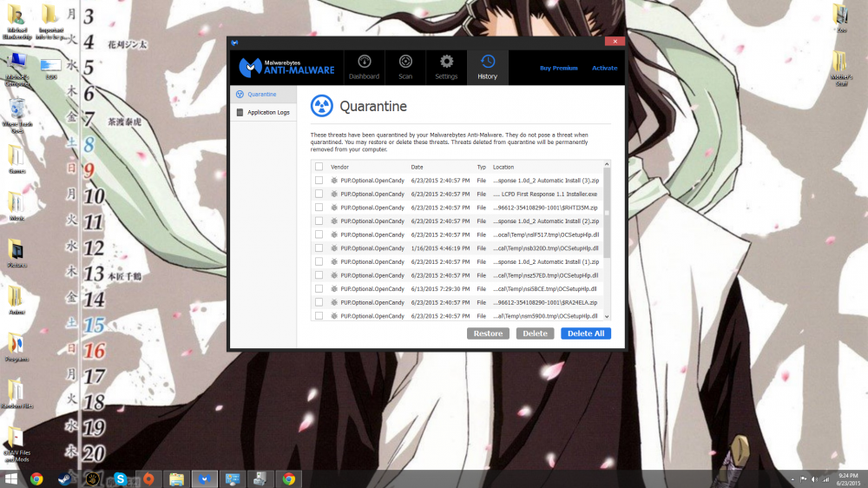868x488 pixels.
Task: Check the Automatic Install (3).zip row checkbox
Action: (319, 181)
